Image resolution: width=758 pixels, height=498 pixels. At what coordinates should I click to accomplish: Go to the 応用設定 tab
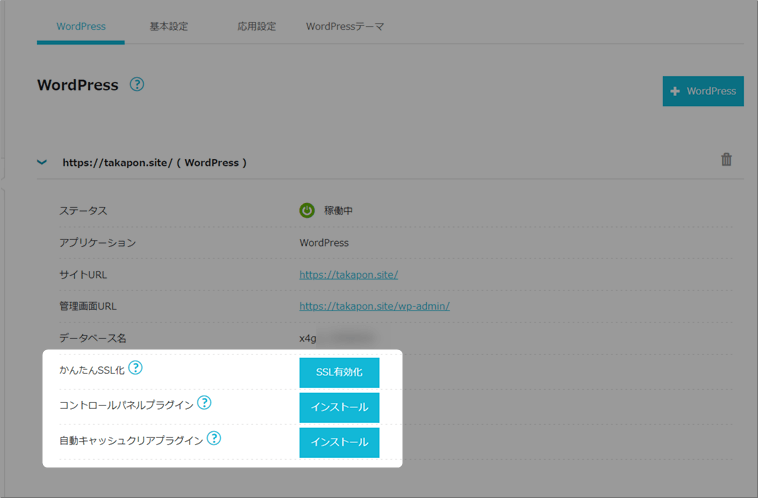[x=255, y=26]
